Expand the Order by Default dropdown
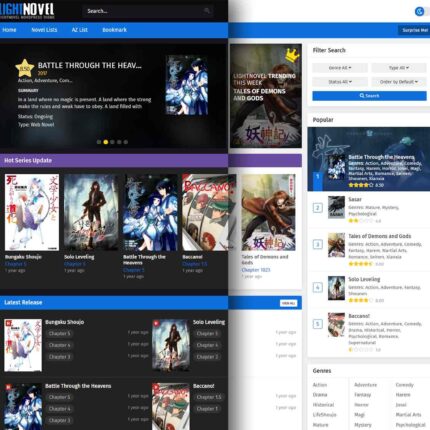 (x=399, y=82)
